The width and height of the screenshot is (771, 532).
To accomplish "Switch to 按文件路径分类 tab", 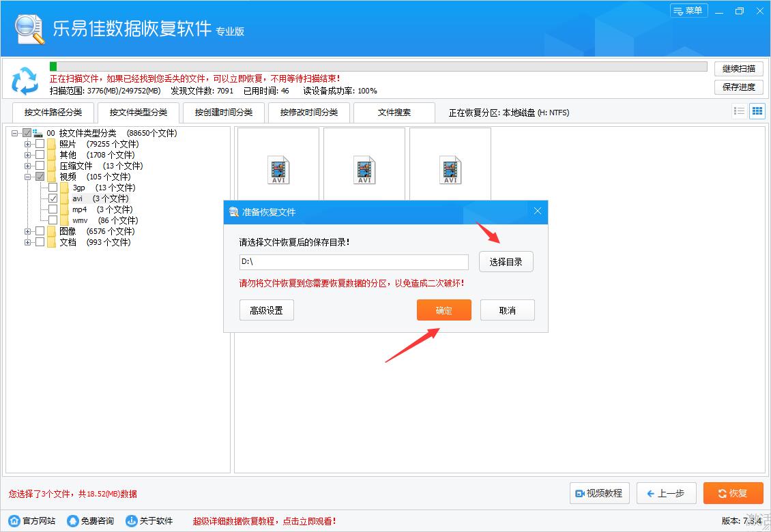I will coord(53,113).
